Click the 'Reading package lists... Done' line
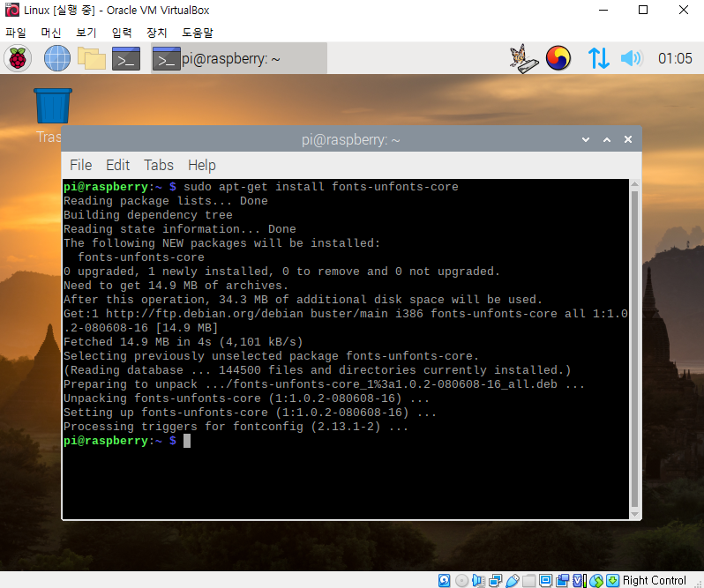This screenshot has width=704, height=588. 166,200
